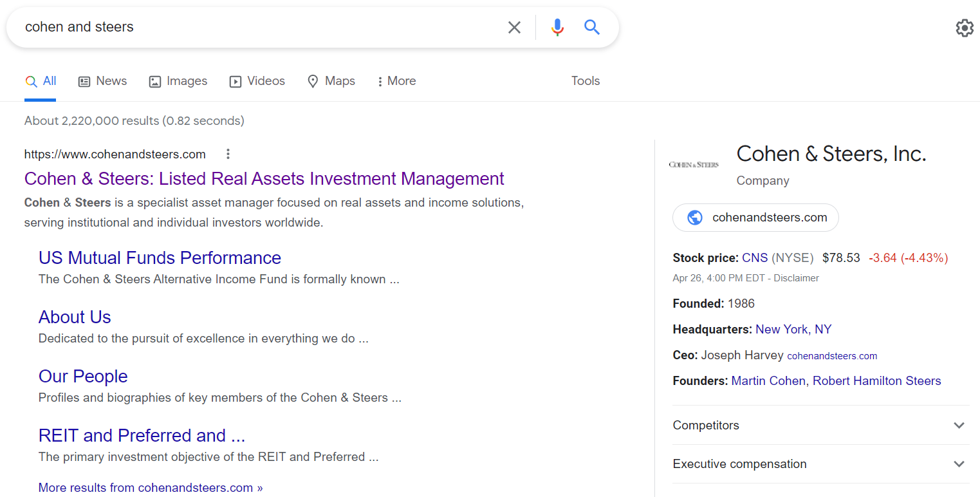The height and width of the screenshot is (497, 980).
Task: Select the All results tab
Action: point(41,81)
